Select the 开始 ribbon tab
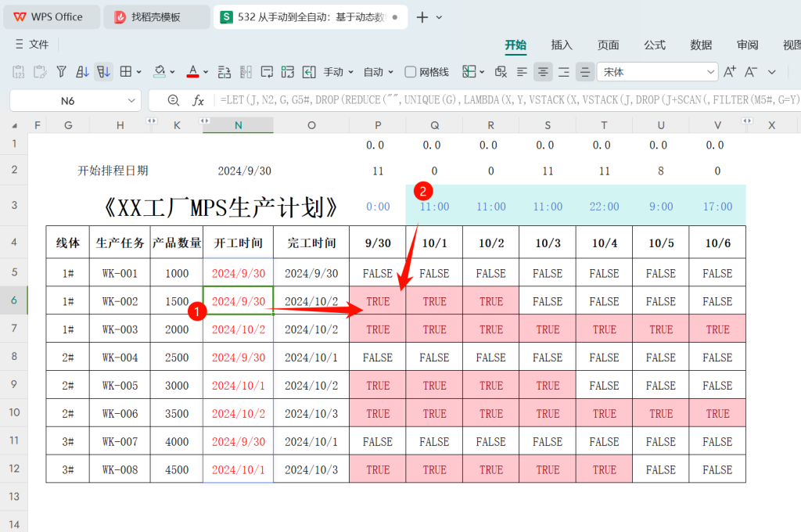 (x=515, y=45)
